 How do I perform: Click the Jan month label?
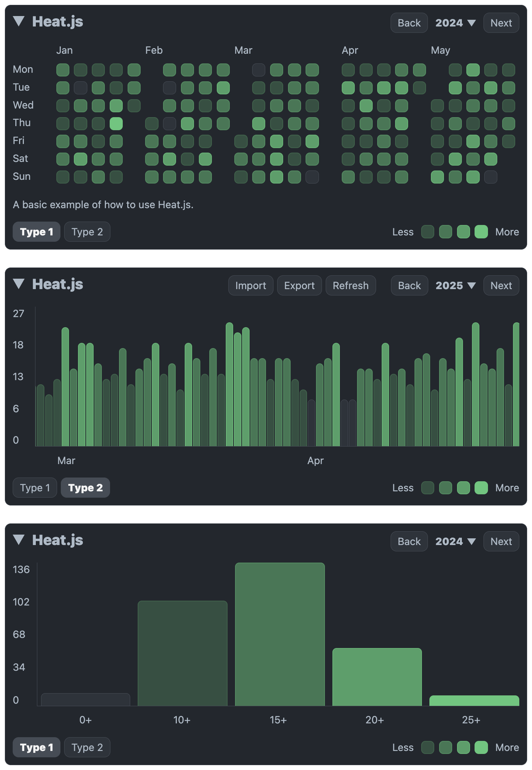[64, 50]
